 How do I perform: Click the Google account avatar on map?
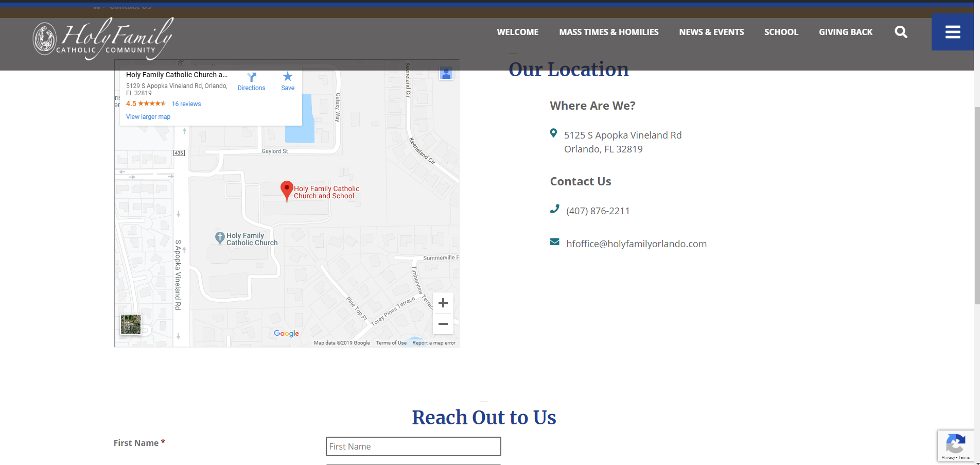click(446, 74)
